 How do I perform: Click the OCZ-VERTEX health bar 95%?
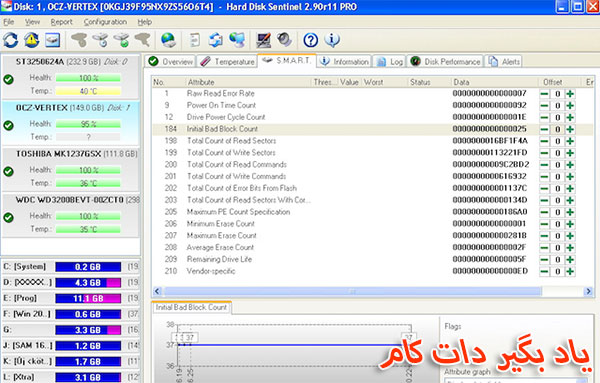pyautogui.click(x=88, y=124)
